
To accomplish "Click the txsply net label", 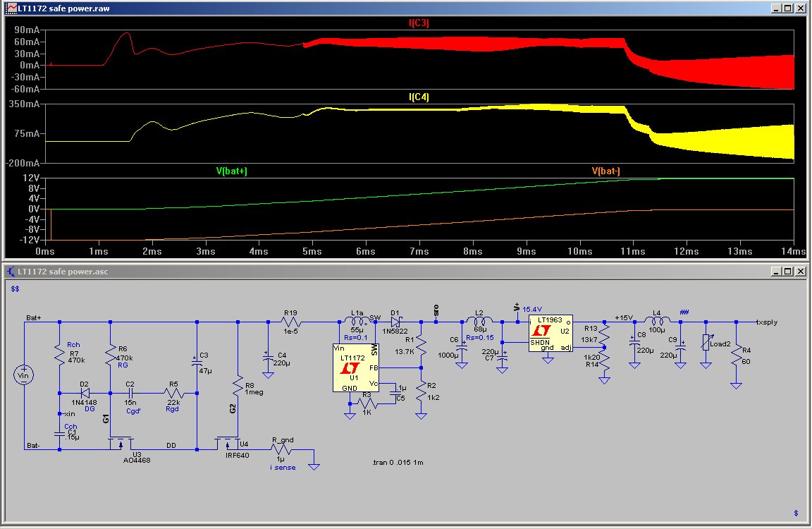I will pos(766,322).
